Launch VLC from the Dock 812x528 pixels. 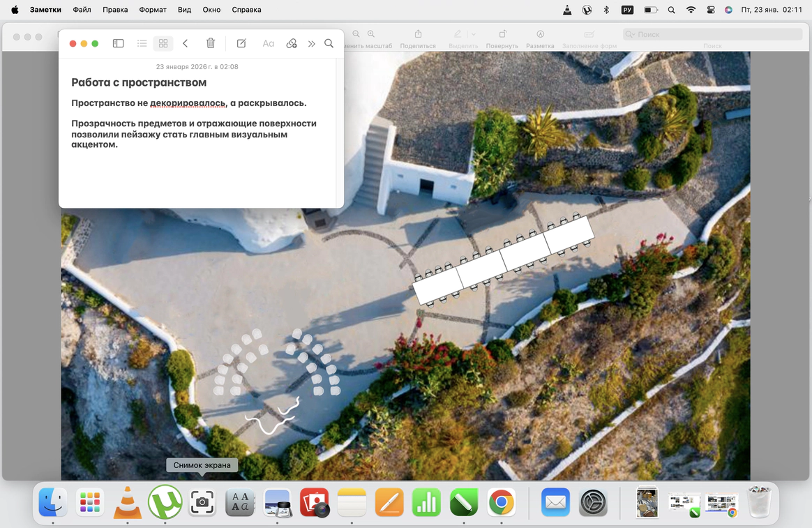[x=127, y=502]
